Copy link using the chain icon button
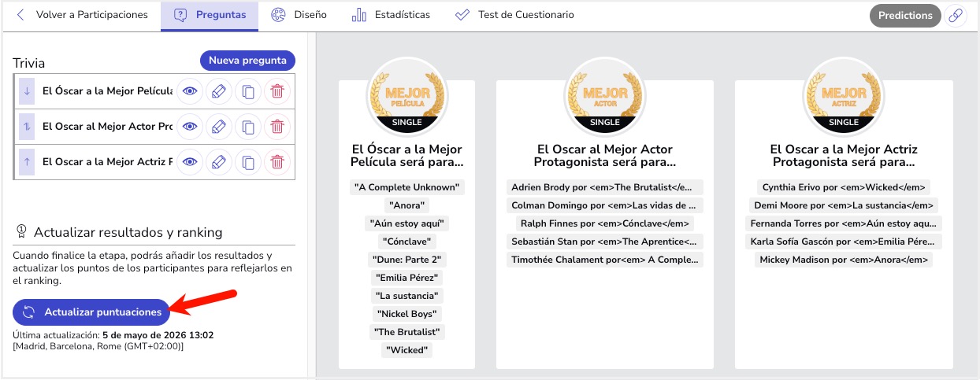Image resolution: width=980 pixels, height=380 pixels. (x=956, y=16)
